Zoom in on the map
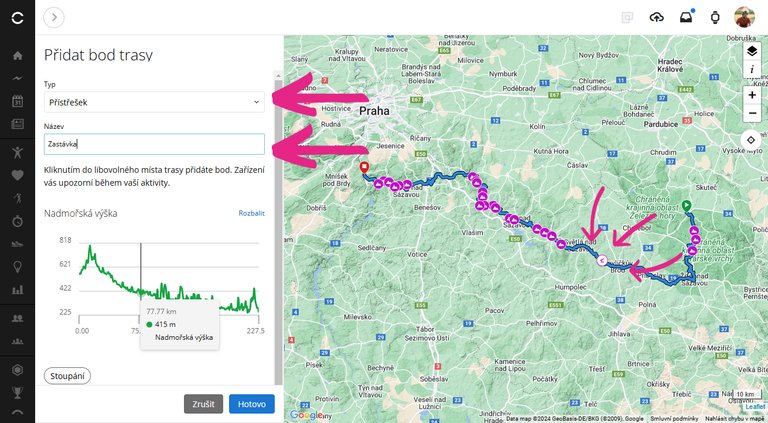This screenshot has width=768, height=423. (x=752, y=95)
